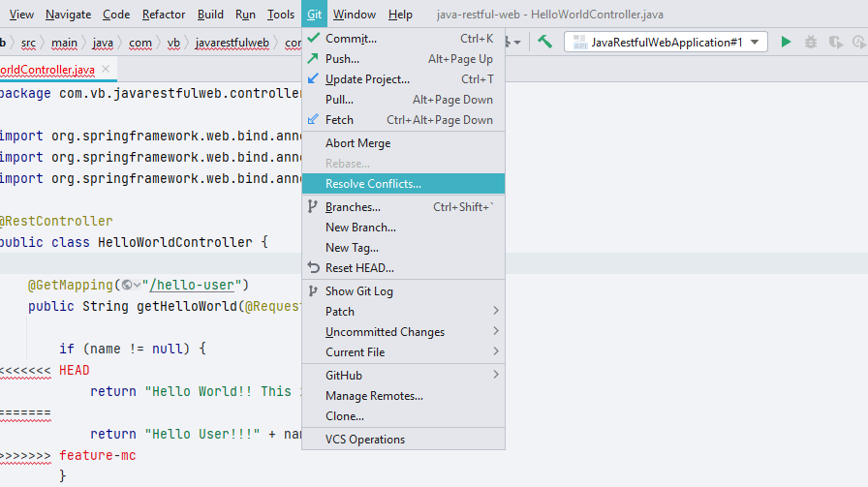The height and width of the screenshot is (487, 868).
Task: Select Push in the Git menu
Action: [342, 59]
